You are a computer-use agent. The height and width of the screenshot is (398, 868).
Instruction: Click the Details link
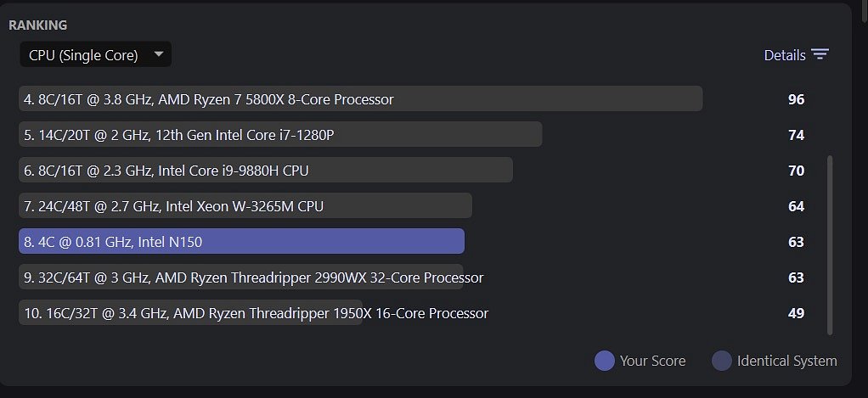click(x=785, y=55)
